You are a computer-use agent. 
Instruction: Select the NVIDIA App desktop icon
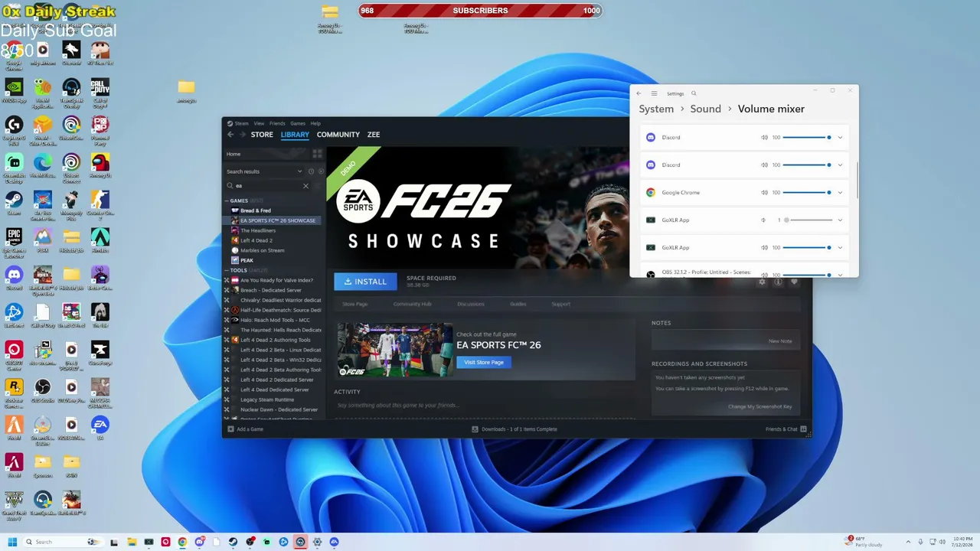[14, 90]
